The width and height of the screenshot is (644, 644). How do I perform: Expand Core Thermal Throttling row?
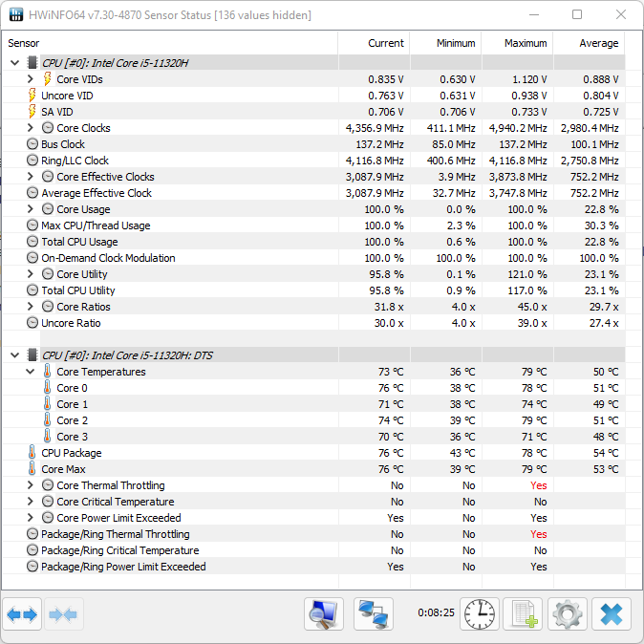coord(31,485)
